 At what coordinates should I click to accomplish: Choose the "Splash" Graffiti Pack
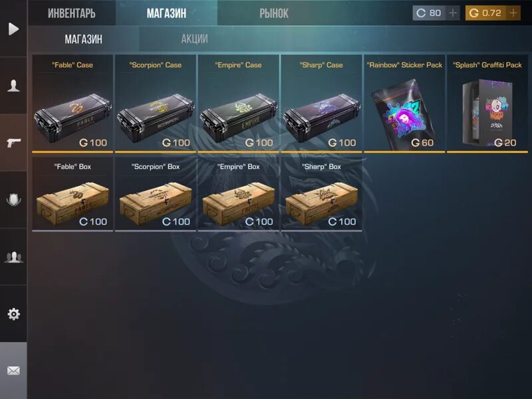(x=487, y=104)
